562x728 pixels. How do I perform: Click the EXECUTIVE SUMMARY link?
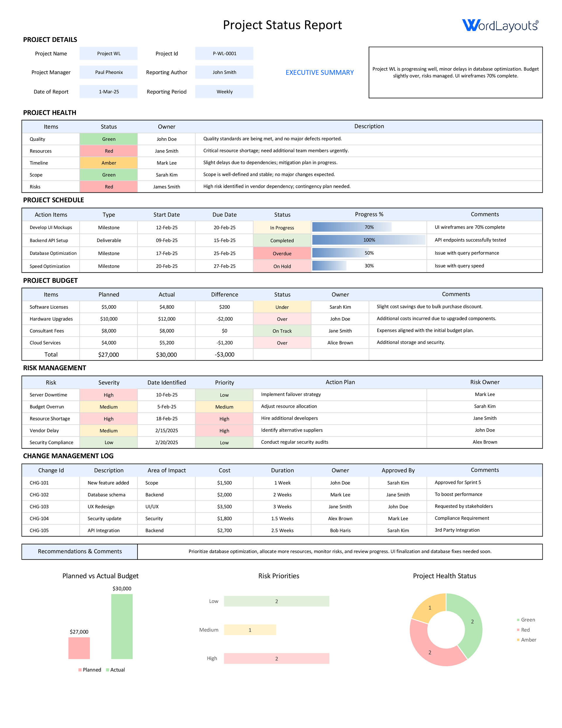[x=319, y=72]
